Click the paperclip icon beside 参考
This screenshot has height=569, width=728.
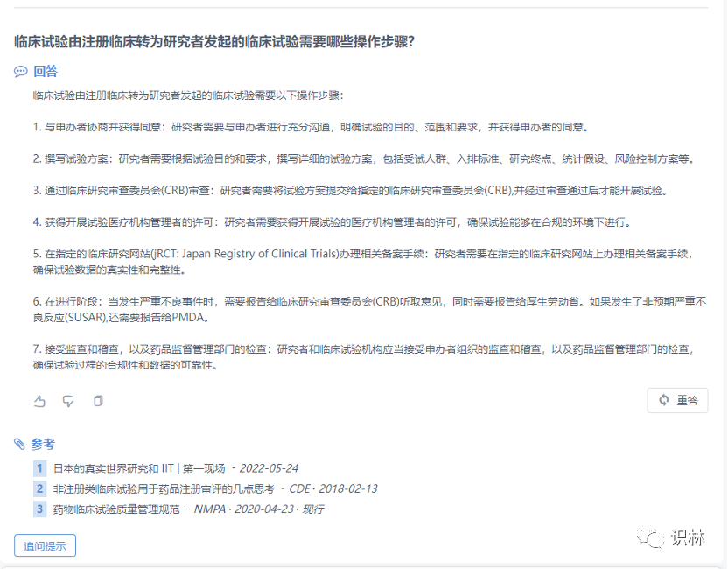tap(19, 445)
